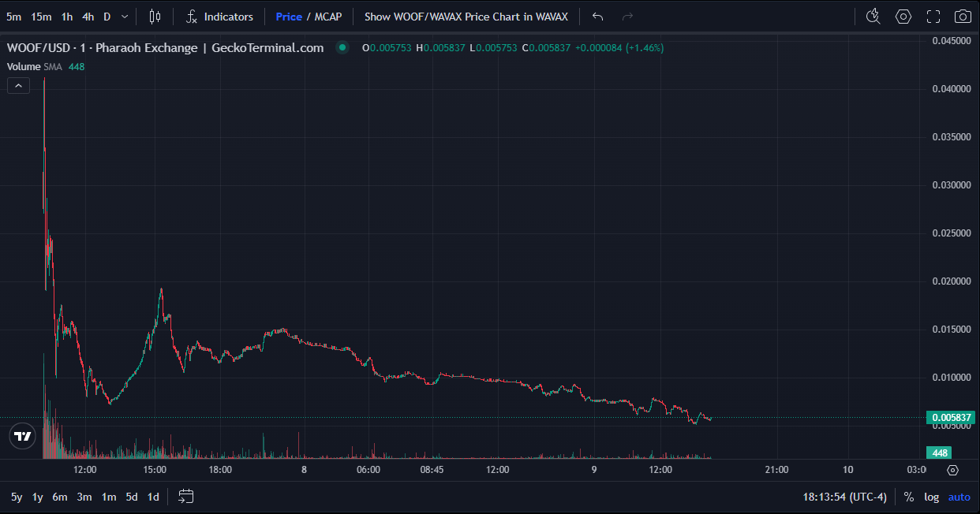Toggle percent scale mode
This screenshot has height=514, width=980.
[909, 497]
